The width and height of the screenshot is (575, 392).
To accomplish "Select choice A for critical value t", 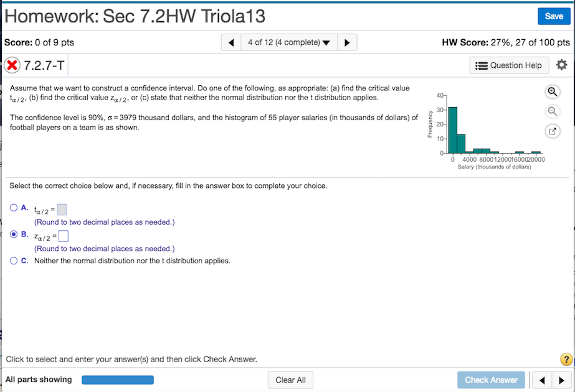I will pyautogui.click(x=15, y=207).
